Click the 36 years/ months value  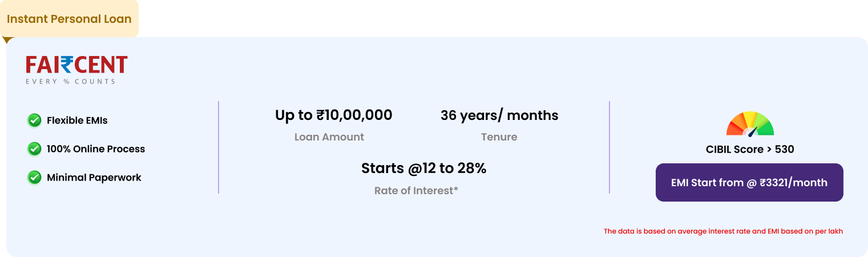pyautogui.click(x=499, y=115)
